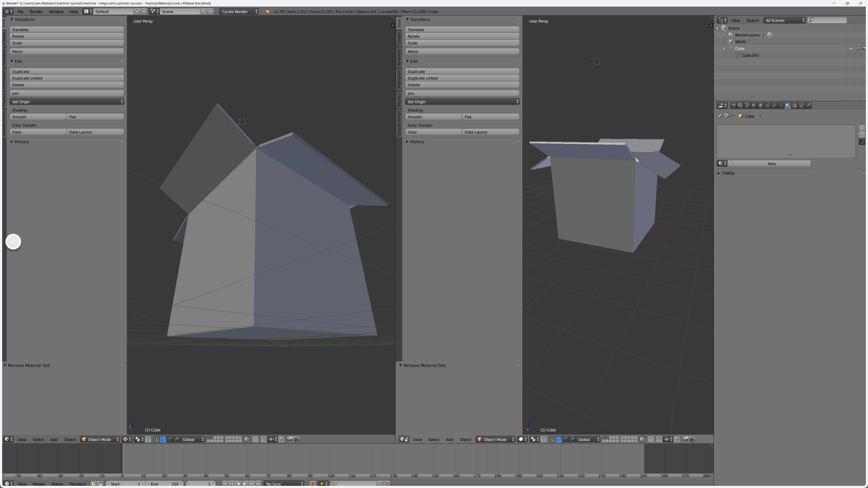The image size is (868, 488).
Task: Open the Render menu in top bar
Action: pyautogui.click(x=35, y=12)
